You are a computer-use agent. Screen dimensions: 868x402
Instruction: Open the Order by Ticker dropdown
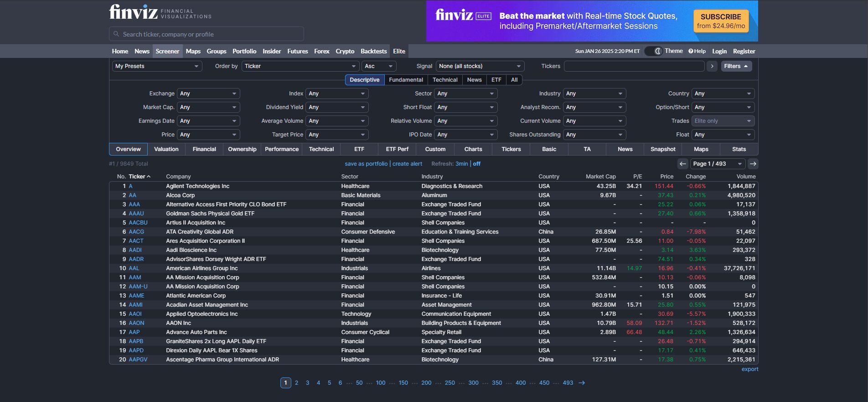point(300,66)
